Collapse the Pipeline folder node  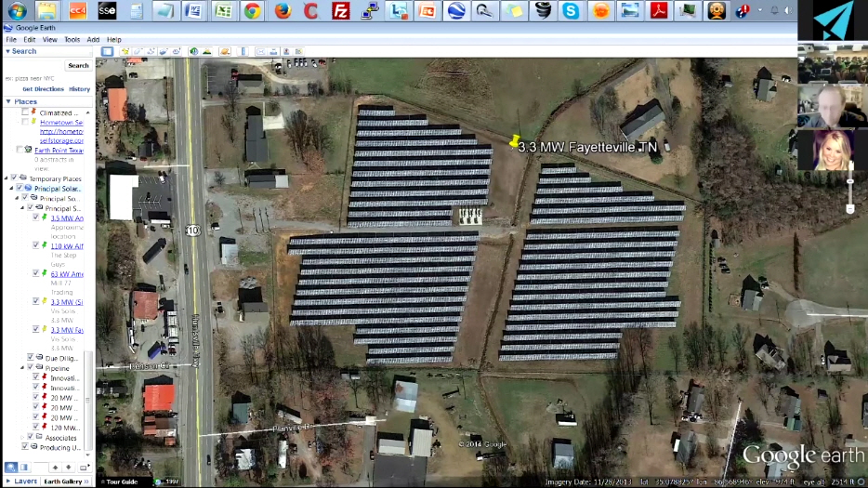tap(22, 367)
